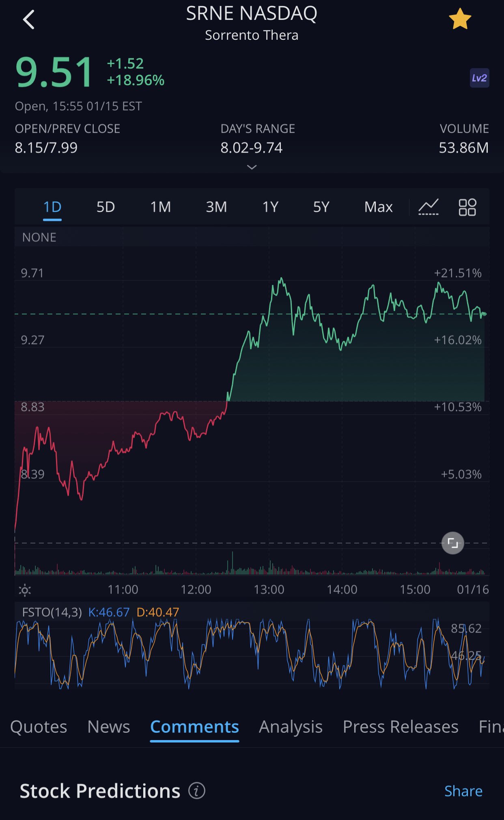Tap the SRNE NASDAQ title
Screen dimensions: 504x820
click(252, 13)
